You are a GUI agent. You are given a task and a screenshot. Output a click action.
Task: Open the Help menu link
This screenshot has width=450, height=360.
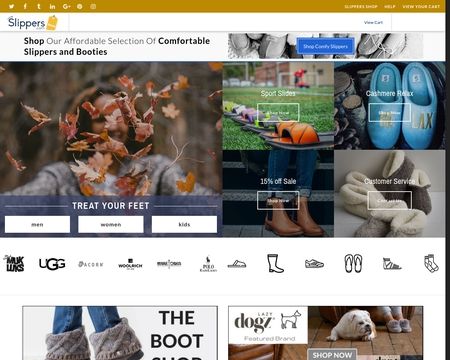click(390, 7)
